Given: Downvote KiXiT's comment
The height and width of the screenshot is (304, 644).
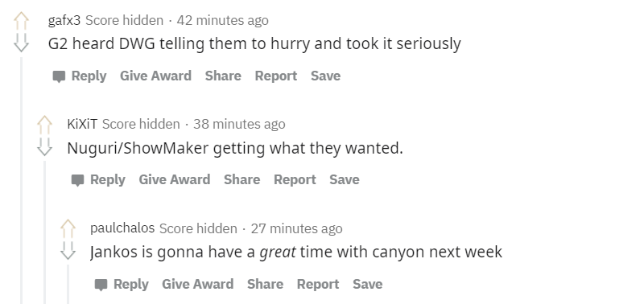Looking at the screenshot, I should coord(44,146).
